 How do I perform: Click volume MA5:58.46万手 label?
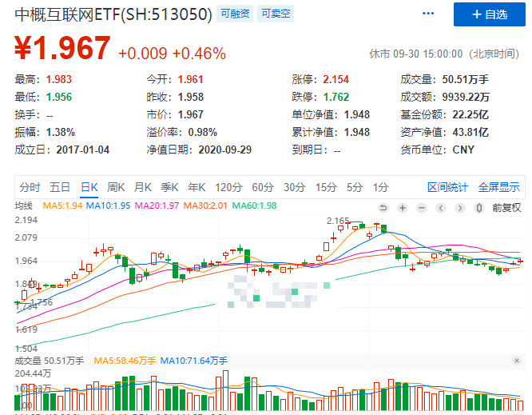(125, 361)
